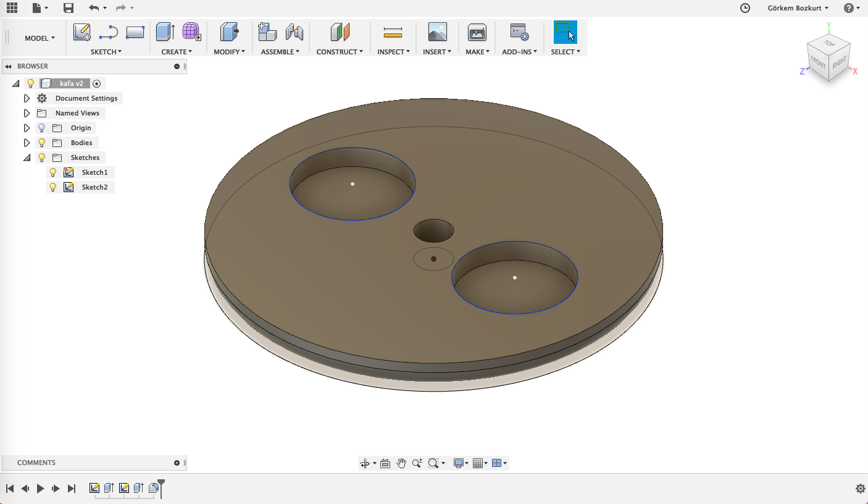This screenshot has height=504, width=868.
Task: Jump to the timeline beginning
Action: (x=10, y=489)
